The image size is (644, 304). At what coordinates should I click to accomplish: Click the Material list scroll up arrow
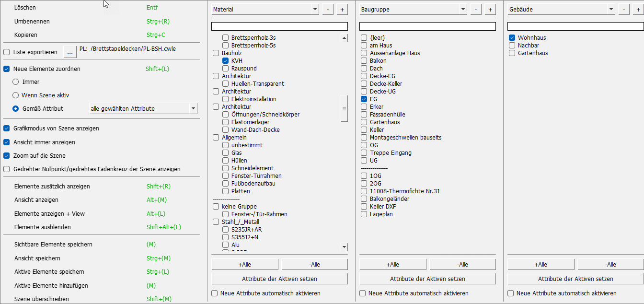(344, 38)
